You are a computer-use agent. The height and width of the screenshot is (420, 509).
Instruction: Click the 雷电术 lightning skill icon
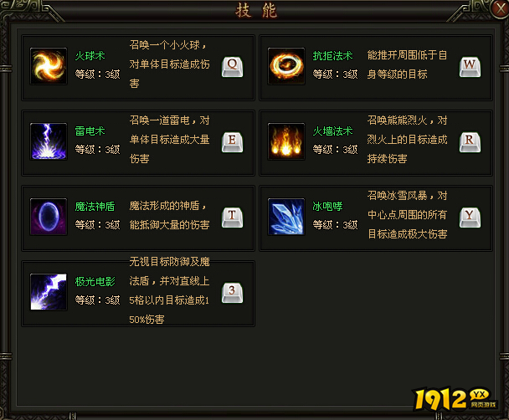click(x=49, y=141)
